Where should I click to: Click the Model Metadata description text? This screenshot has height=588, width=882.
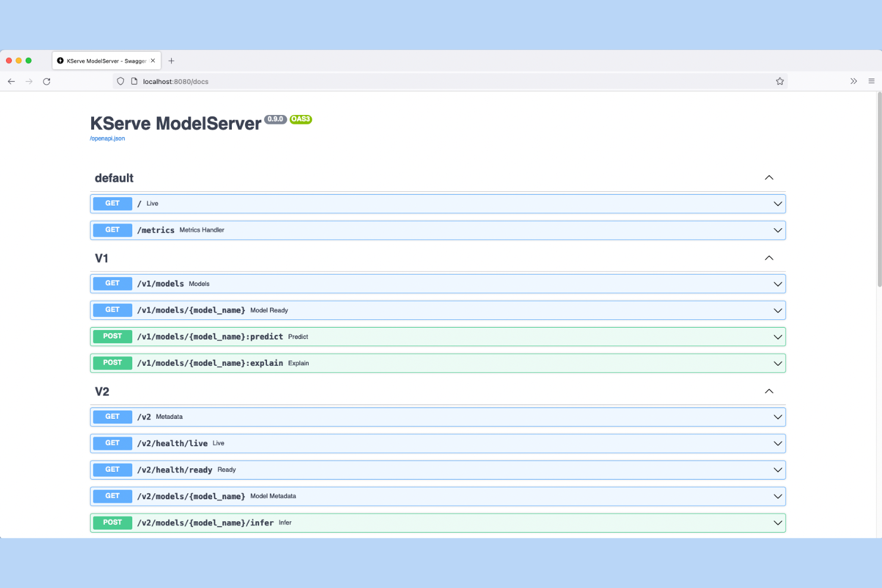click(273, 496)
